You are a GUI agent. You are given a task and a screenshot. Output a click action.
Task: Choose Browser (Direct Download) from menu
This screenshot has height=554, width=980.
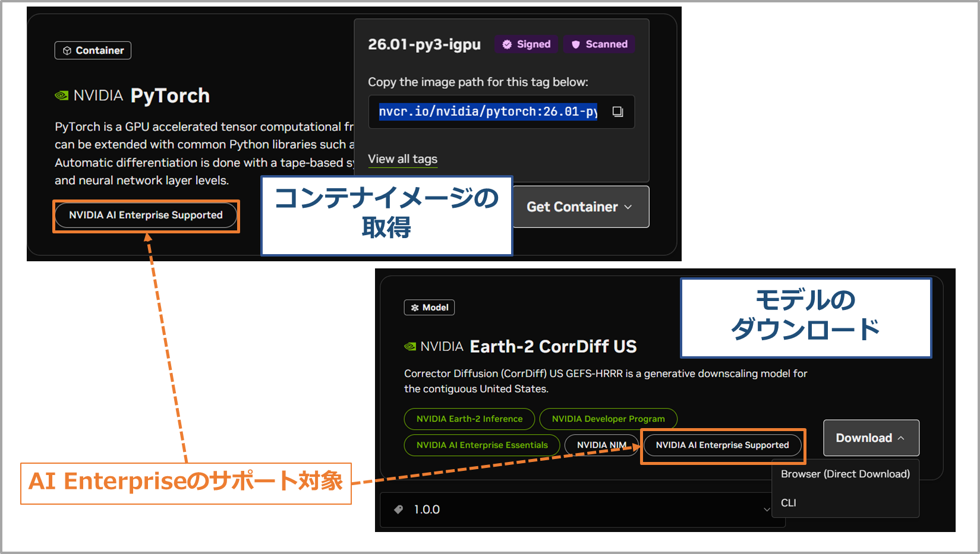(x=844, y=474)
